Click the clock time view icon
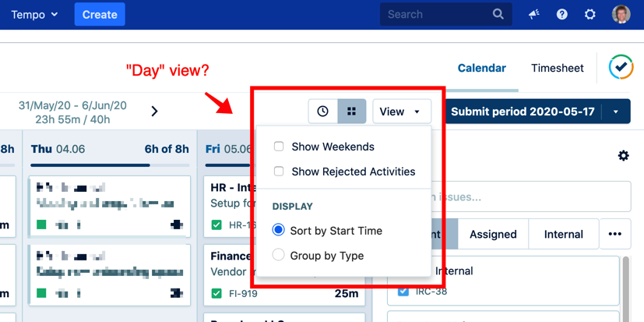The width and height of the screenshot is (644, 322). click(x=322, y=111)
